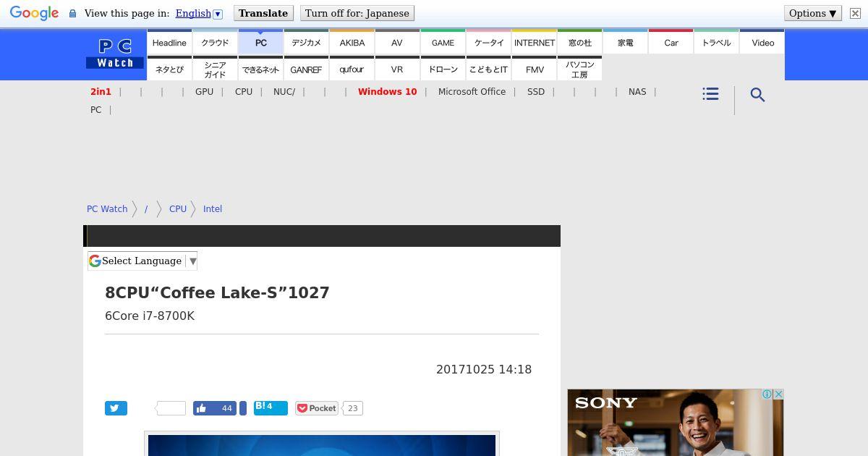The image size is (868, 456).
Task: Click the PC link under 2in1
Action: (95, 110)
